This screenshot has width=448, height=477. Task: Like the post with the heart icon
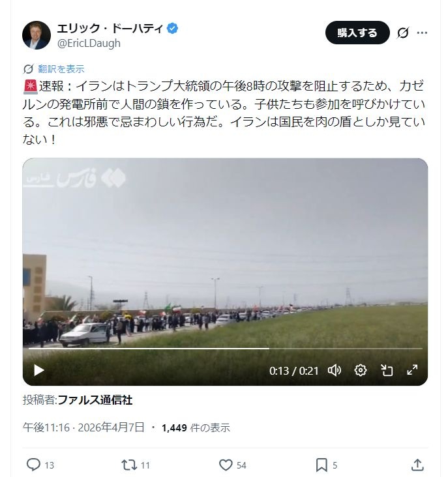[x=226, y=465]
